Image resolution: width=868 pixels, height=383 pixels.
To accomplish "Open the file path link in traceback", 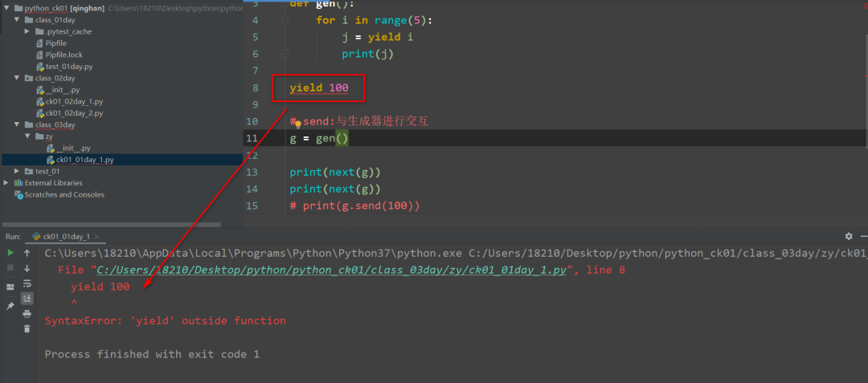I will pyautogui.click(x=333, y=271).
